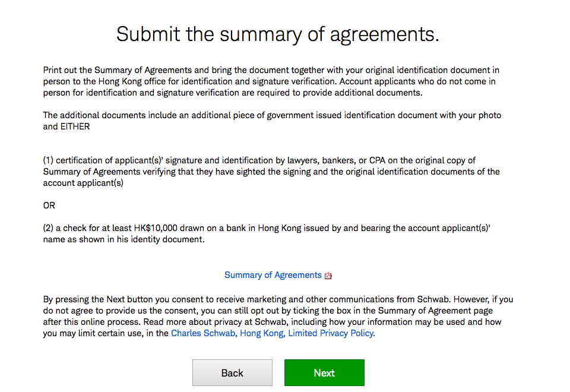The width and height of the screenshot is (570, 392).
Task: Open the PDF icon beside Summary of Agreements
Action: tap(328, 276)
